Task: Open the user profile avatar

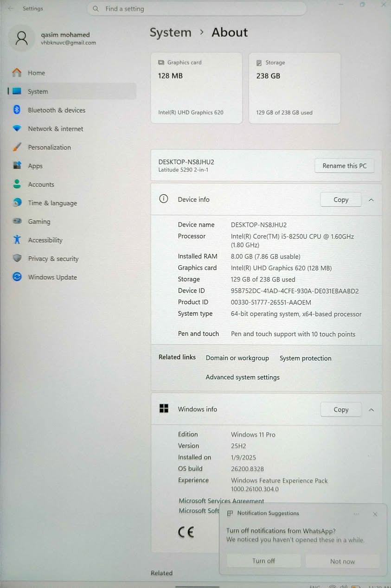Action: (x=21, y=38)
